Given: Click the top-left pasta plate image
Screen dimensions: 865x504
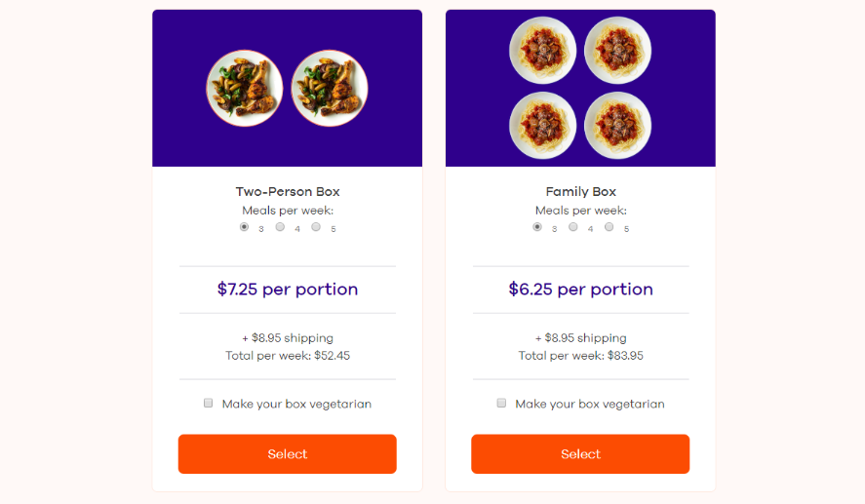Looking at the screenshot, I should click(x=543, y=50).
